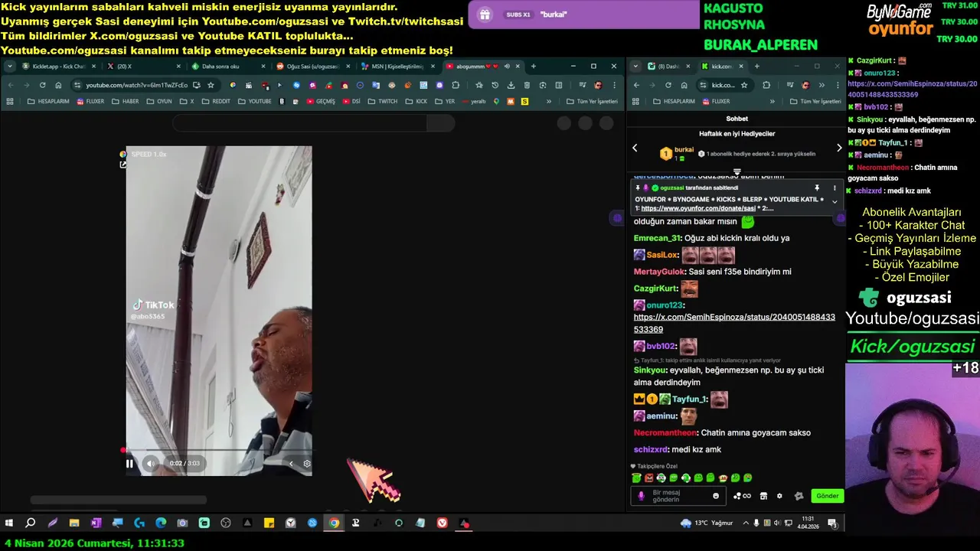This screenshot has height=551, width=980.
Task: Click the Bir mesaj gönderin chat input
Action: [680, 496]
